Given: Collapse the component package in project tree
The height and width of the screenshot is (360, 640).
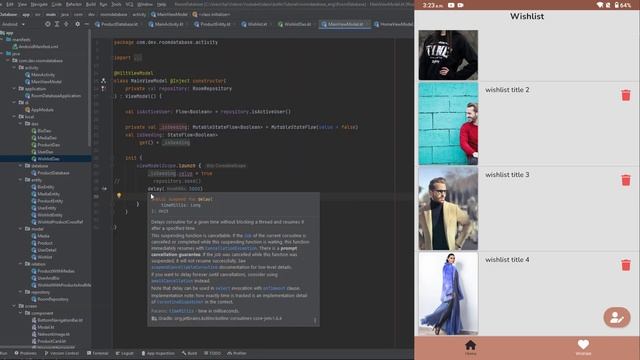Looking at the screenshot, I should (21, 313).
